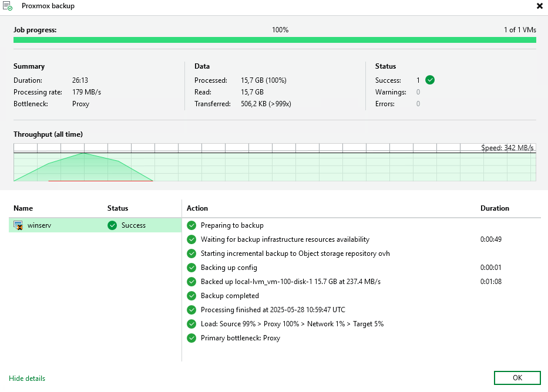Sort by the Name column header

23,208
